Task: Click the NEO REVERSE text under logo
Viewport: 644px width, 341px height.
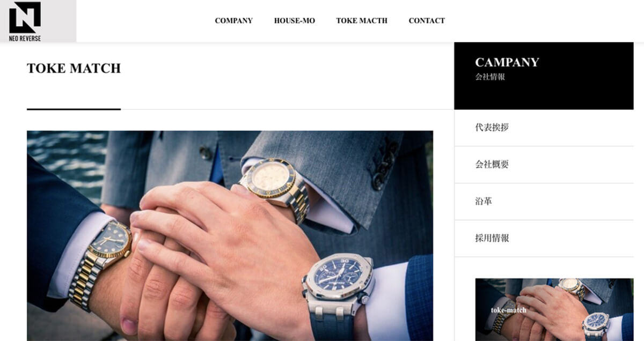Action: 25,39
